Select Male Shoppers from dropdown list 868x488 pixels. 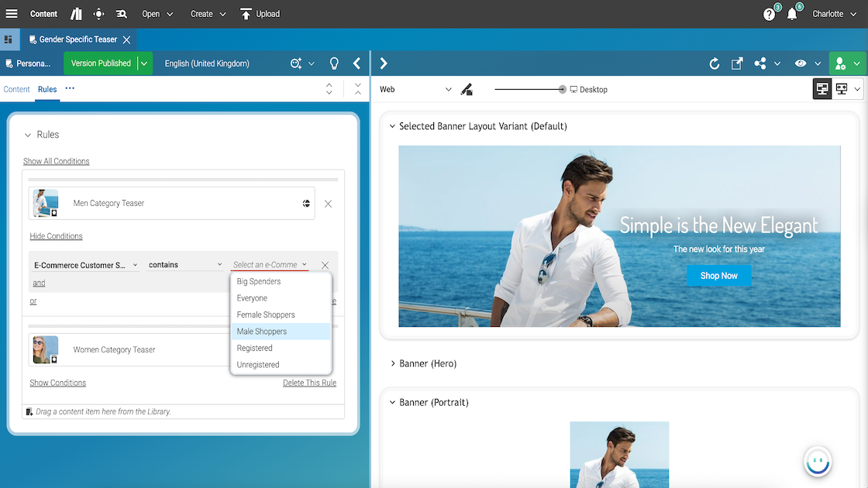coord(262,332)
